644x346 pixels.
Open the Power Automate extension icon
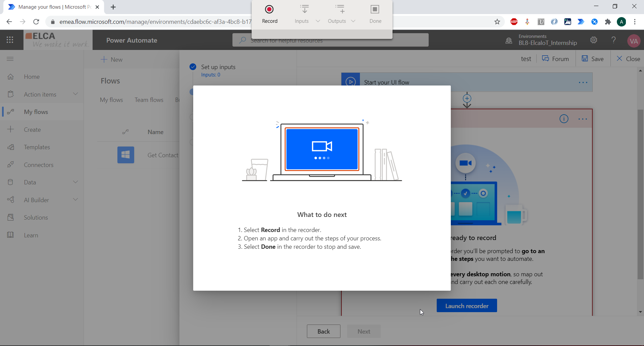coord(581,22)
